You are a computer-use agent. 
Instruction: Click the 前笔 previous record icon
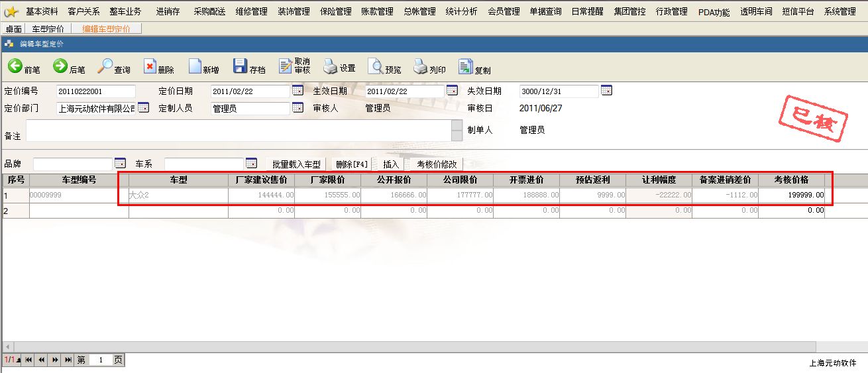pyautogui.click(x=15, y=66)
